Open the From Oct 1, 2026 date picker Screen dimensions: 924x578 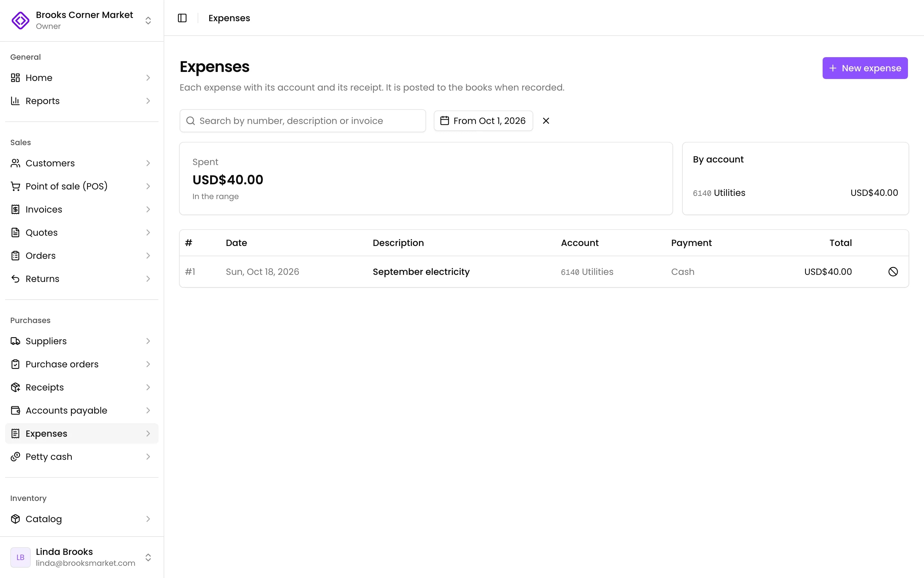[483, 121]
